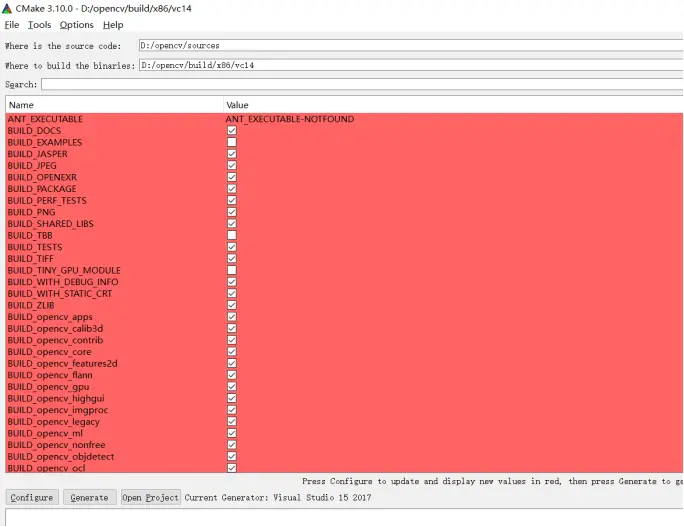Edit the ANT_EXECUTABLE-NOTFOUND value
Viewport: 684px width, 527px height.
(x=290, y=119)
